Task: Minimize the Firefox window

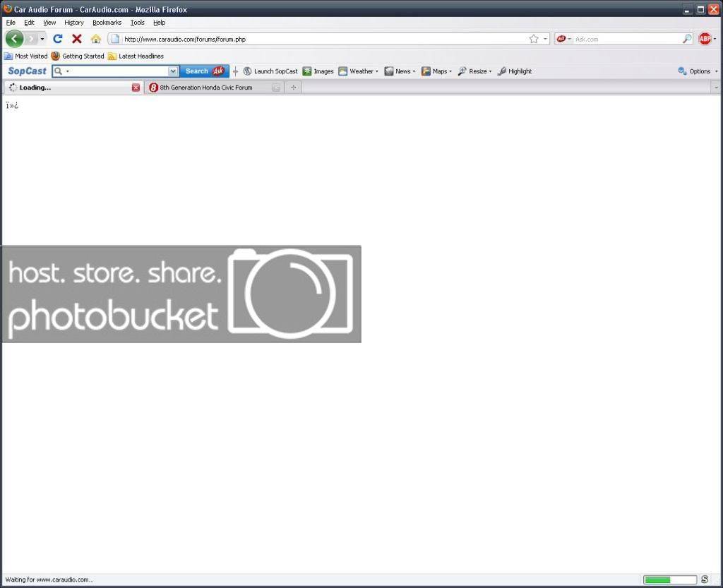Action: [687, 9]
